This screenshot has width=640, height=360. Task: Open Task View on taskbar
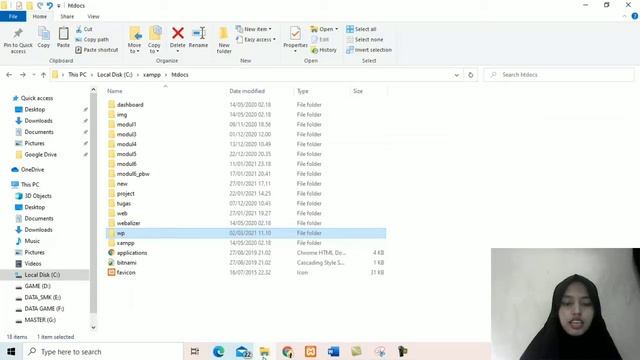(x=195, y=351)
